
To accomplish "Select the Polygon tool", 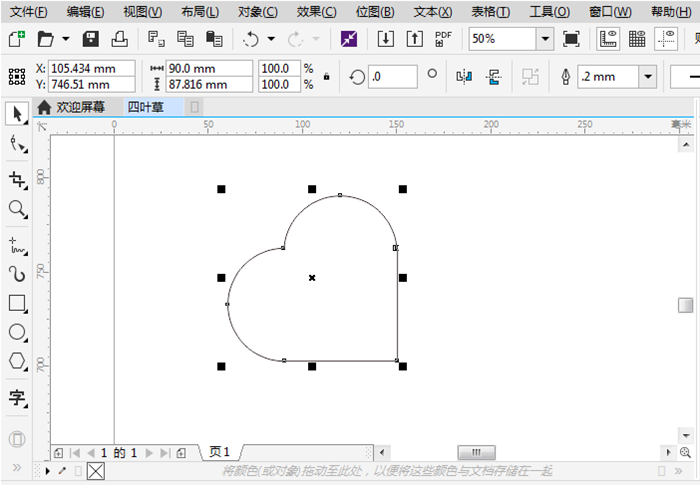I will tap(17, 361).
